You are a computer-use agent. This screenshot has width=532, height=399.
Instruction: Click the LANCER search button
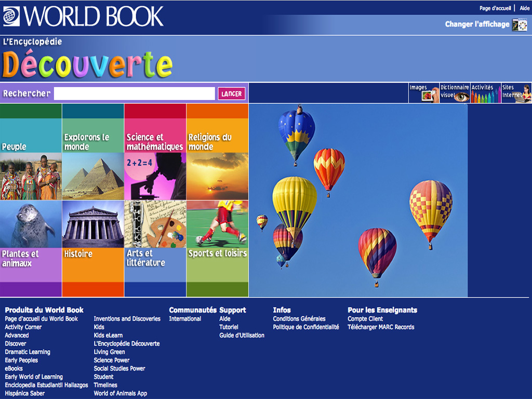231,94
